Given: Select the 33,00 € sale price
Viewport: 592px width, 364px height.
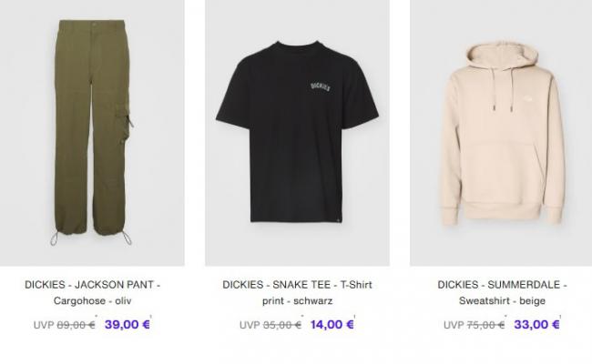Looking at the screenshot, I should [x=536, y=324].
